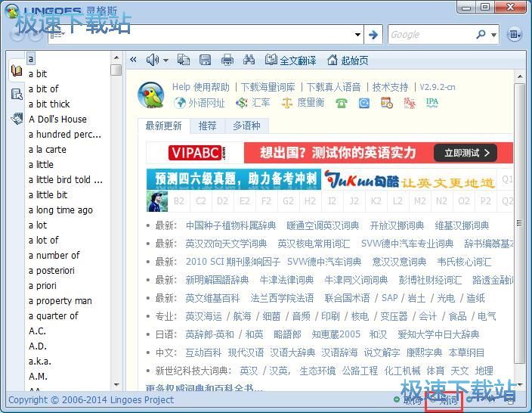Switch to the 多语种 tab
This screenshot has width=532, height=413.
246,126
